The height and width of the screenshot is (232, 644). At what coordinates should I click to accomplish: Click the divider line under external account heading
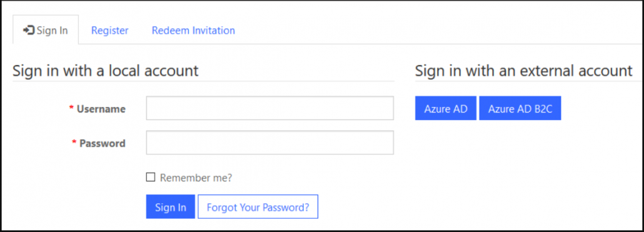(x=528, y=81)
